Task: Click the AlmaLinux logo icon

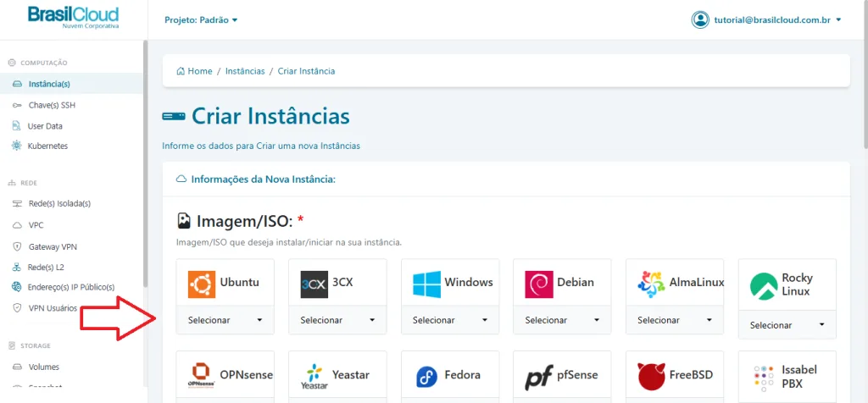Action: click(652, 284)
